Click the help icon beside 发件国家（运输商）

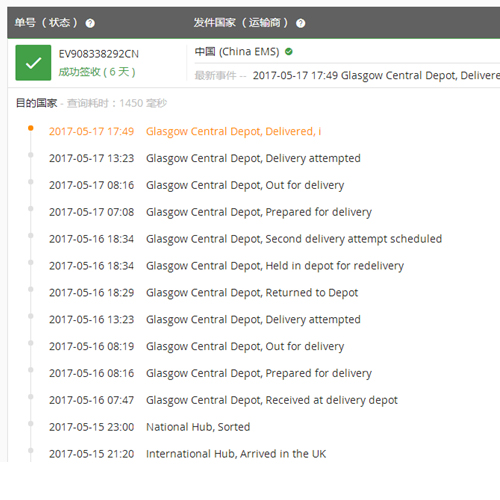pos(300,23)
